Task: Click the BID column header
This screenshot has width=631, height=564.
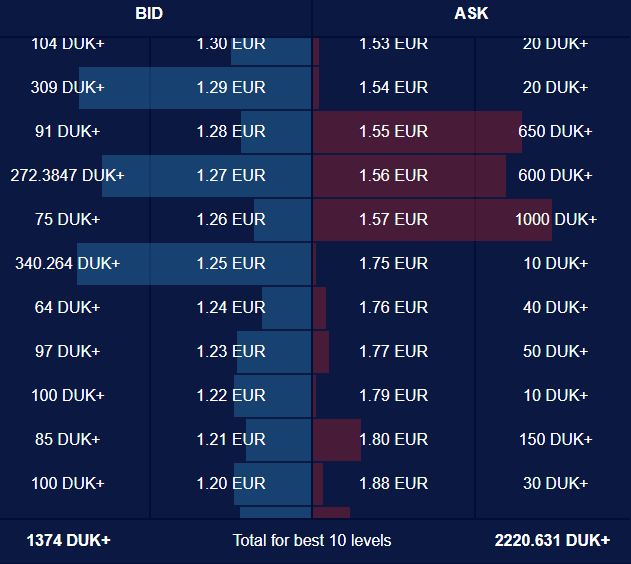Action: [x=149, y=14]
